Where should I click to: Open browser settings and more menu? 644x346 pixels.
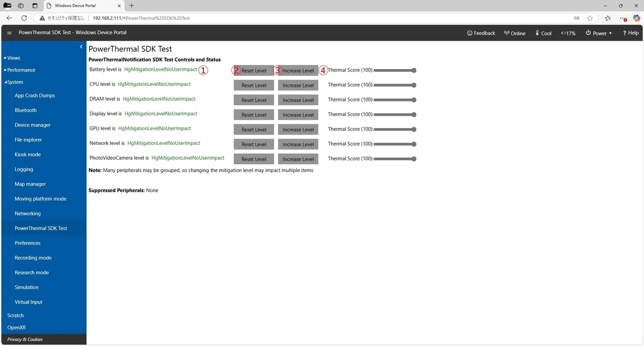pos(623,18)
